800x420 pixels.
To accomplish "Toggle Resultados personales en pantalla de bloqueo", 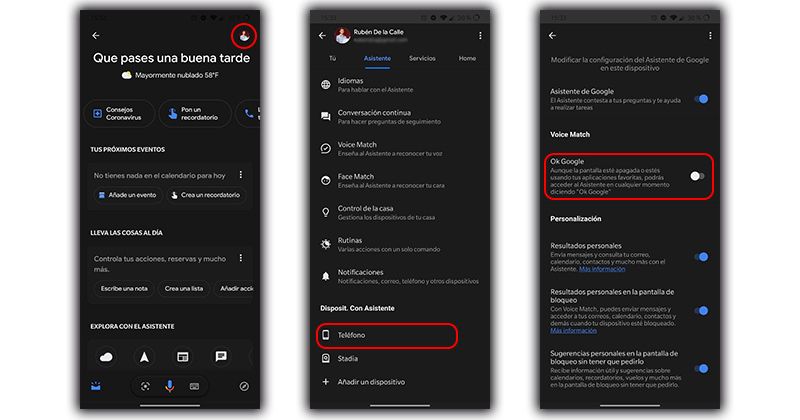I will pos(702,310).
